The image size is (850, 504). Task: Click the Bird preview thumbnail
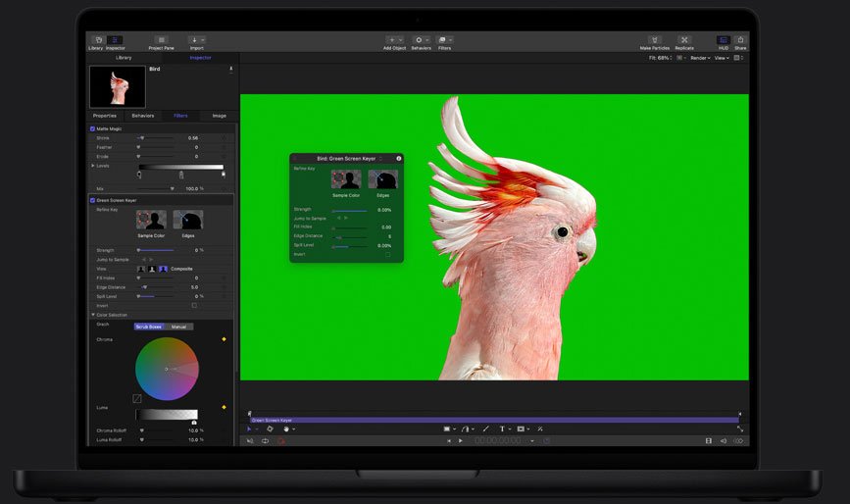click(118, 86)
